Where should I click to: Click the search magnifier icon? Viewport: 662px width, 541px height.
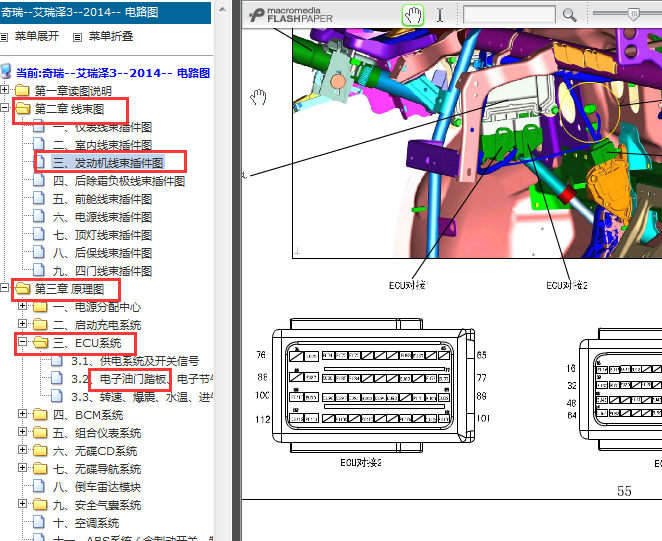click(570, 16)
